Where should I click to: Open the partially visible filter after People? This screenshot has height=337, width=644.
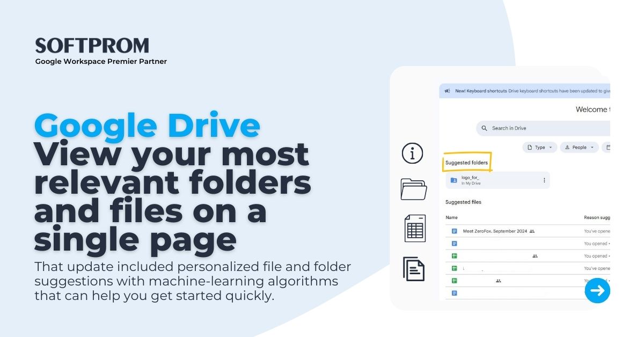point(606,147)
